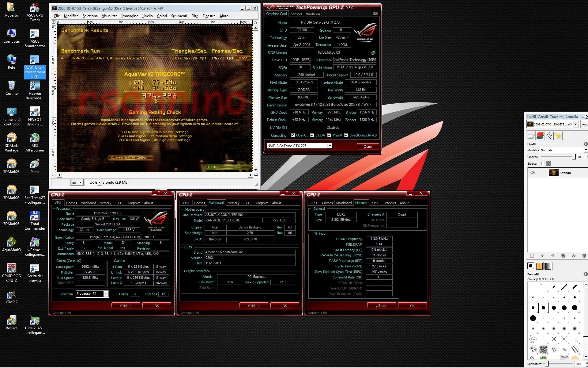This screenshot has height=368, width=588.
Task: Toggle the alpha channel lock checker icon
Action: pyautogui.click(x=549, y=164)
